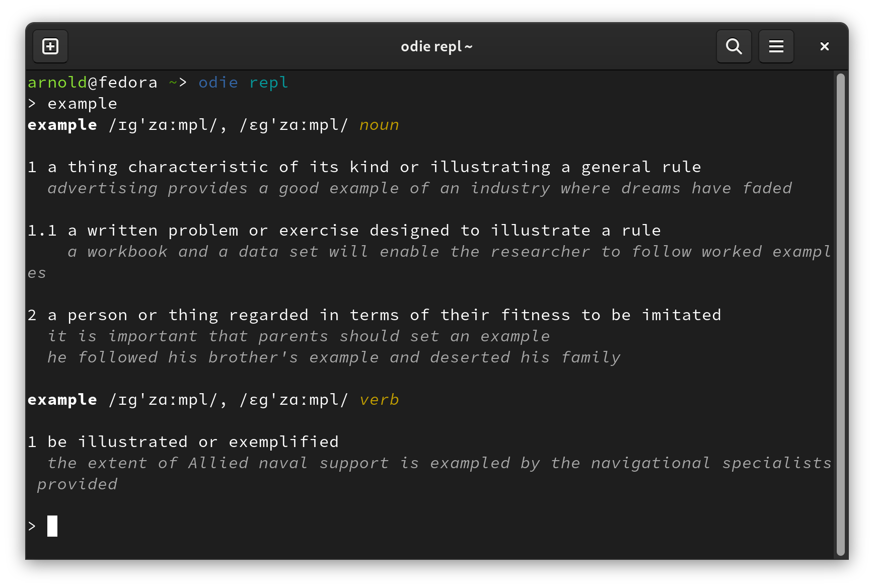The height and width of the screenshot is (588, 874).
Task: Open terminal preferences via menu icon
Action: coord(776,46)
